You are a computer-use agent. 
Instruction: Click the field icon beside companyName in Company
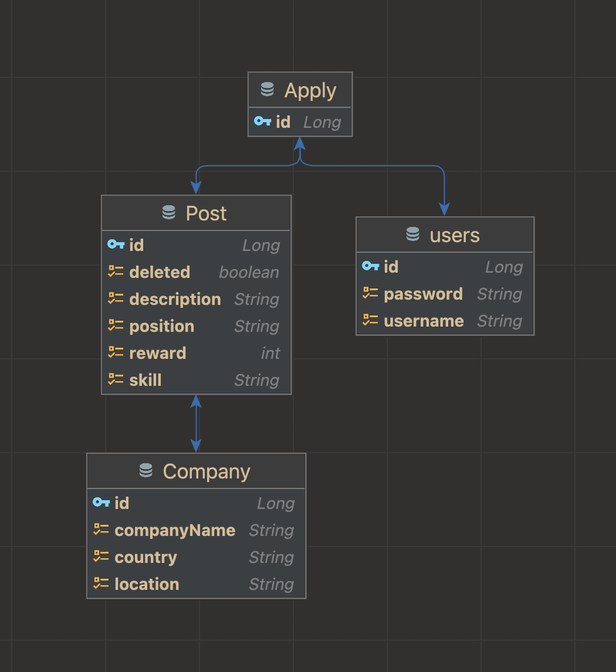tap(100, 530)
